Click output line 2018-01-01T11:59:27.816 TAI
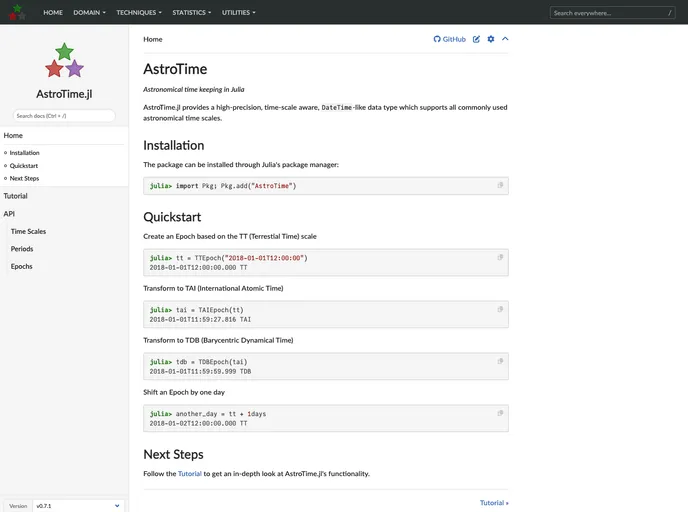 (x=200, y=319)
